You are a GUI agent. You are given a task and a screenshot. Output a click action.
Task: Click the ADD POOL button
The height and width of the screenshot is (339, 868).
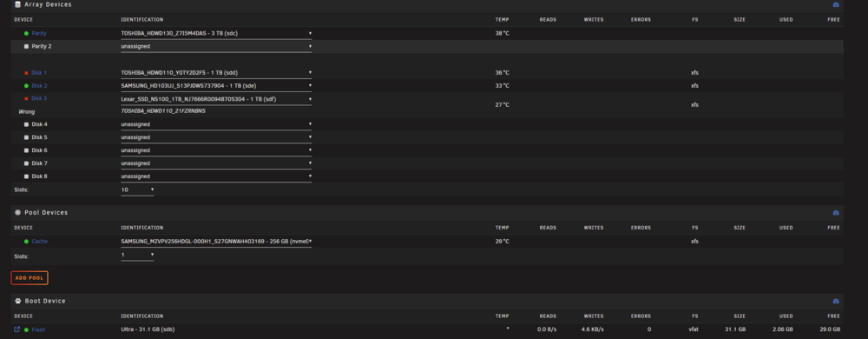click(x=30, y=278)
